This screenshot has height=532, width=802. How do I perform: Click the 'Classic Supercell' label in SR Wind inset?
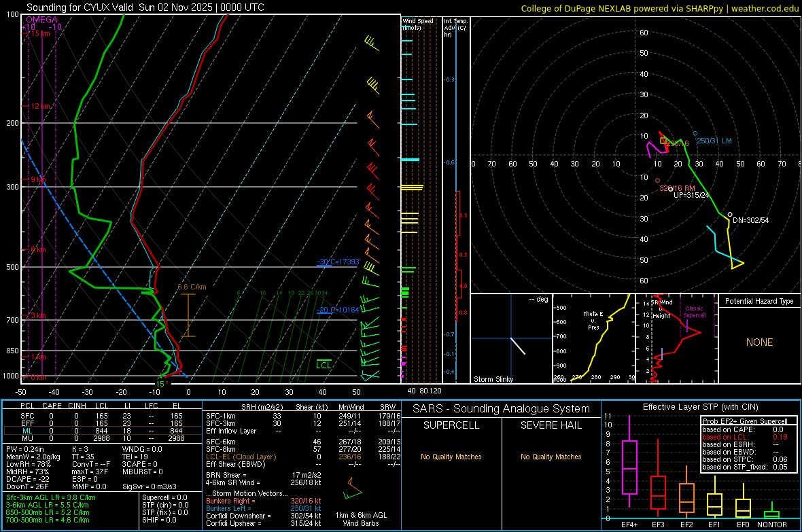tap(695, 312)
